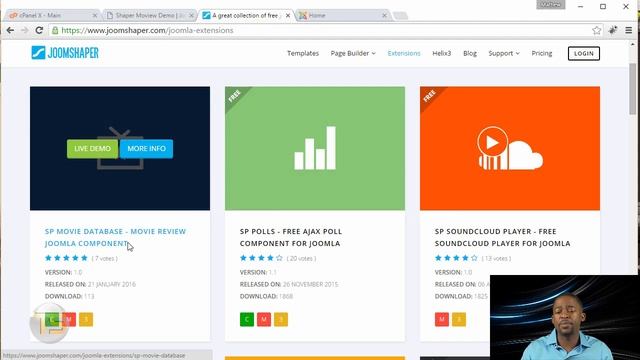
Task: Switch to the Shaper Moview Demo tab
Action: [148, 16]
